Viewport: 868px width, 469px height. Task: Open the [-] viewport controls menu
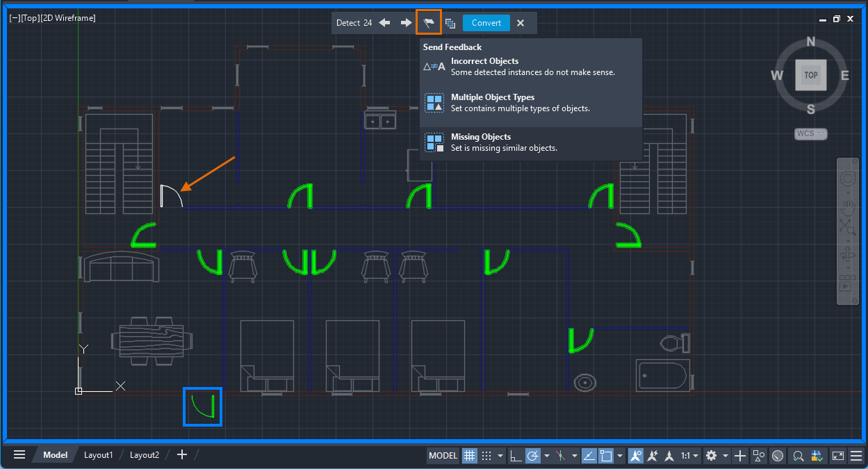pyautogui.click(x=15, y=17)
